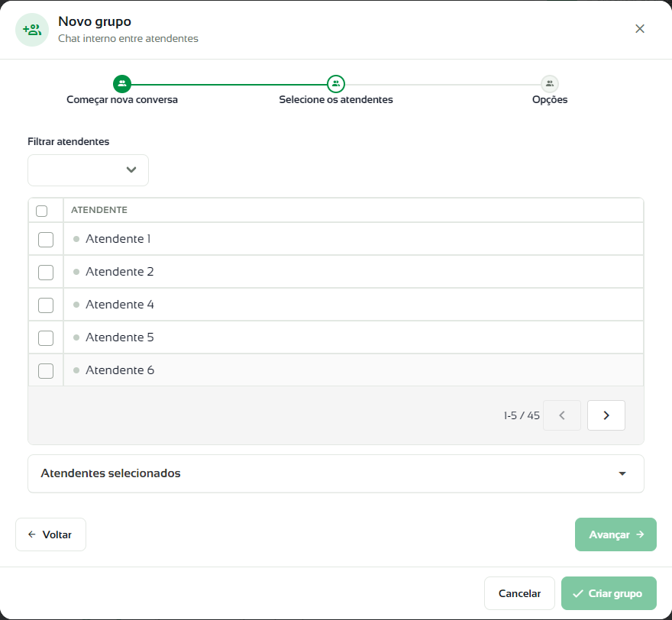The width and height of the screenshot is (672, 620).
Task: Click the Atendente 2 name
Action: coord(120,272)
